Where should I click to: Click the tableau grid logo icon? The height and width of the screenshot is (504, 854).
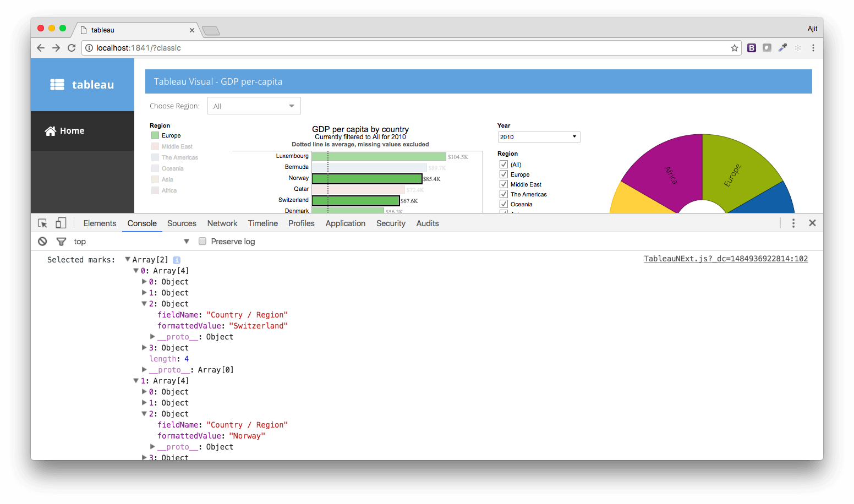(57, 84)
